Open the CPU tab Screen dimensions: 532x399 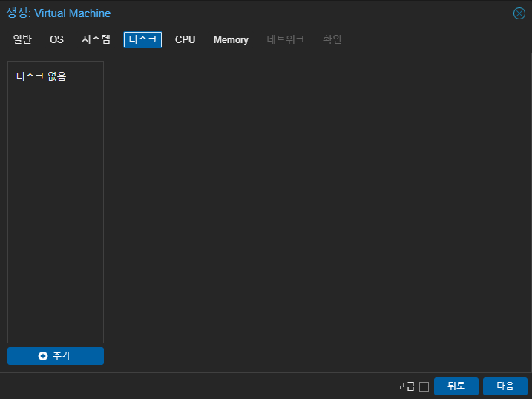(x=185, y=39)
